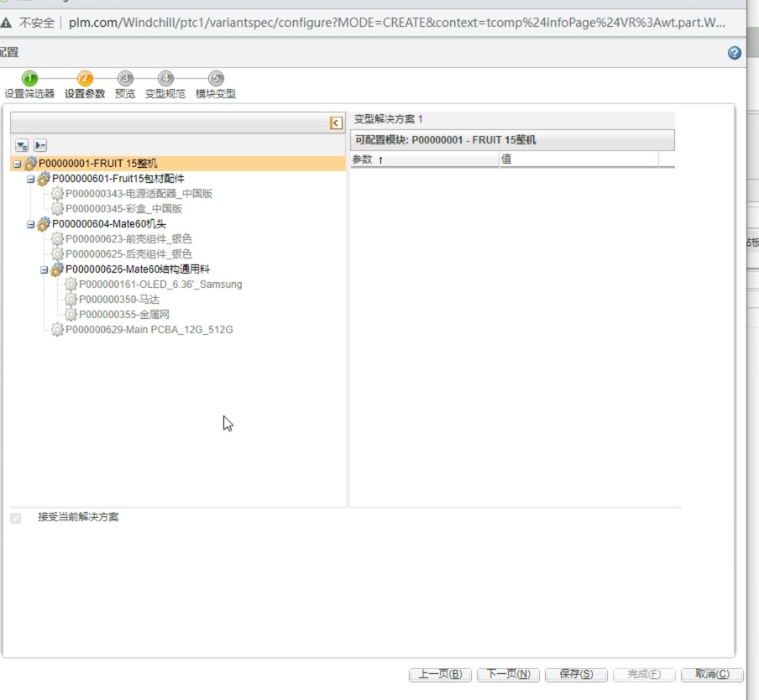The height and width of the screenshot is (700, 759).
Task: Click gear icon of P000000623-前壳组件_银色
Action: coord(57,239)
